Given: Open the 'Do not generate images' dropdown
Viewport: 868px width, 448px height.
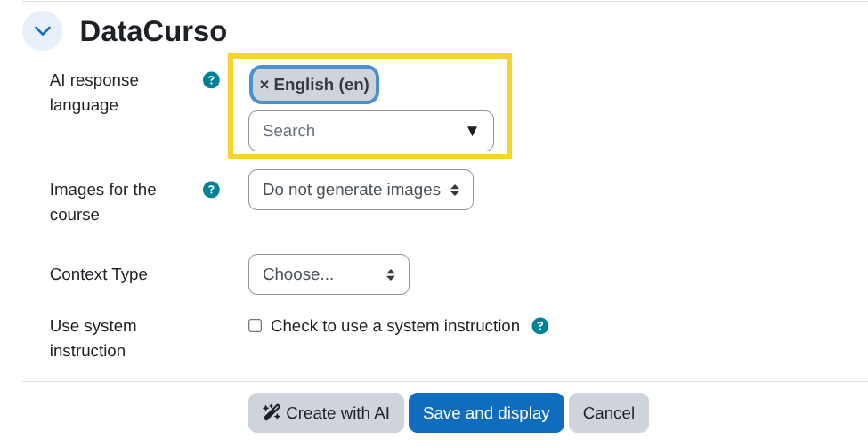Looking at the screenshot, I should 361,190.
